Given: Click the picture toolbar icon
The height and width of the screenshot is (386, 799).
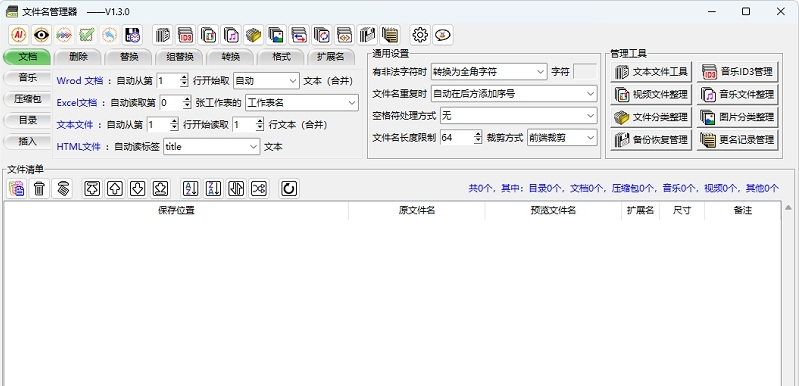Looking at the screenshot, I should [x=276, y=35].
